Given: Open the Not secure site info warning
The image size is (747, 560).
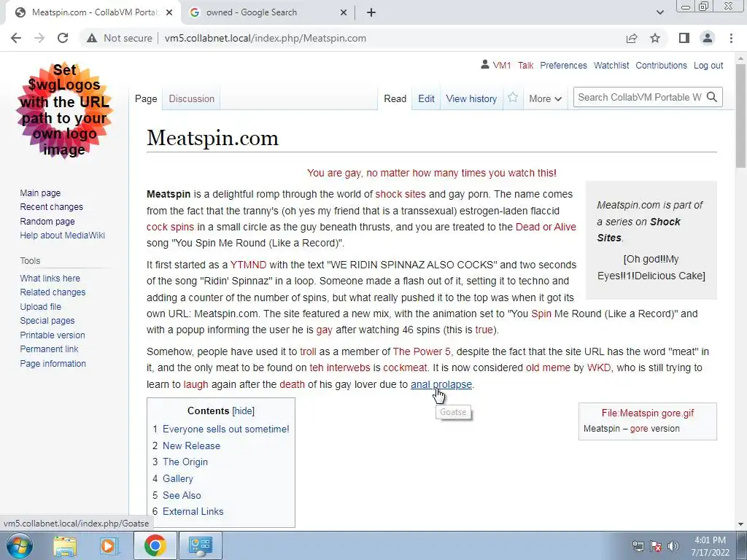Looking at the screenshot, I should (x=120, y=38).
